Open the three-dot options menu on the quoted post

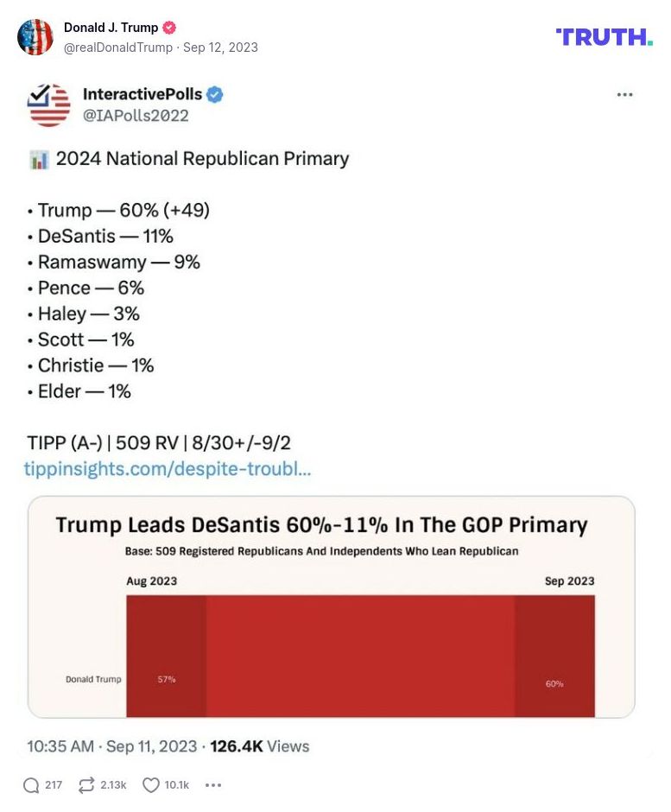pyautogui.click(x=624, y=95)
